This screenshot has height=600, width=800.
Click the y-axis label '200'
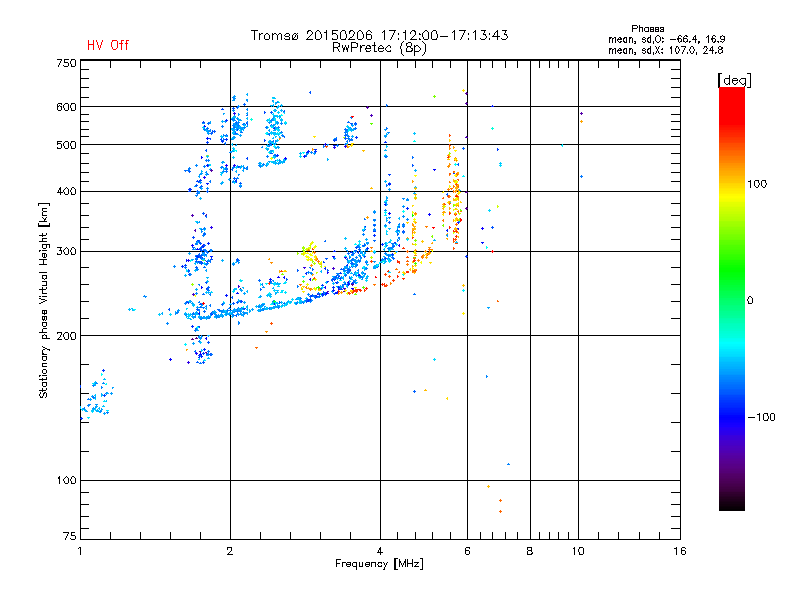pyautogui.click(x=66, y=336)
